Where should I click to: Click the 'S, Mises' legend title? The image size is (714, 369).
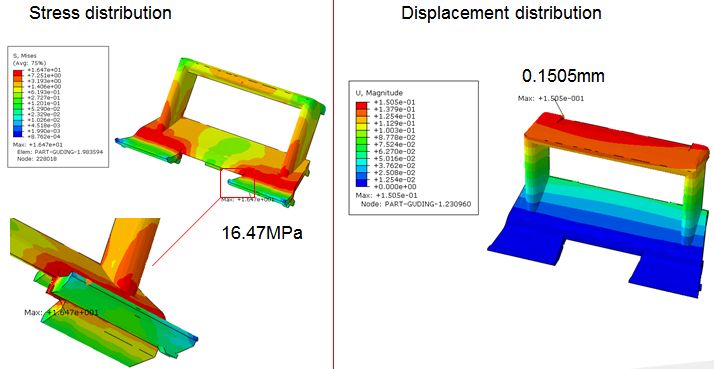[x=25, y=56]
